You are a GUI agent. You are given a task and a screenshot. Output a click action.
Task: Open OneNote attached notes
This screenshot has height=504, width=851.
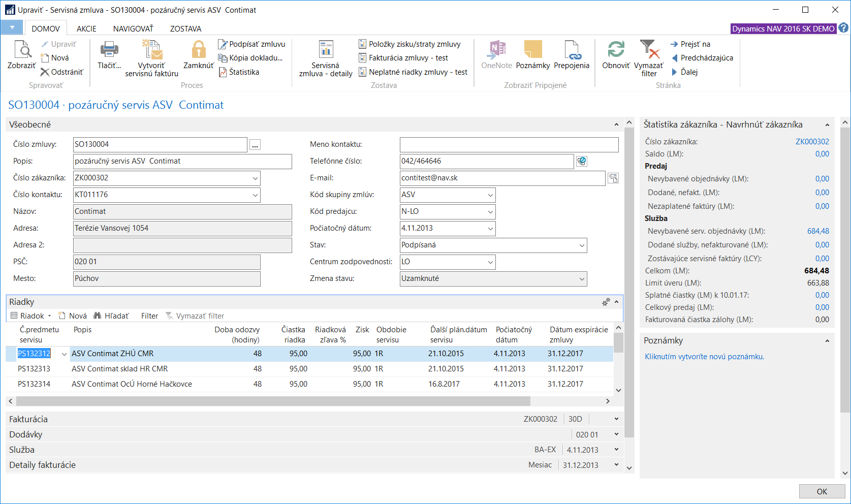point(496,55)
